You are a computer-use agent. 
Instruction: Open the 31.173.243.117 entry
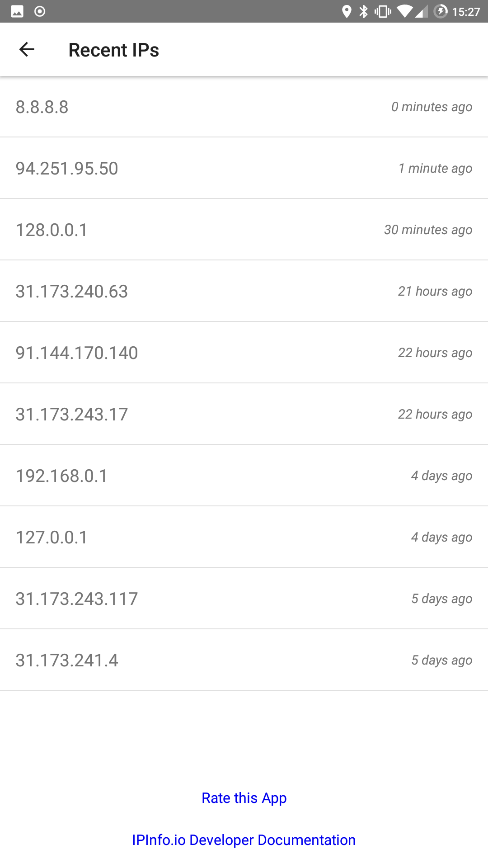point(244,599)
